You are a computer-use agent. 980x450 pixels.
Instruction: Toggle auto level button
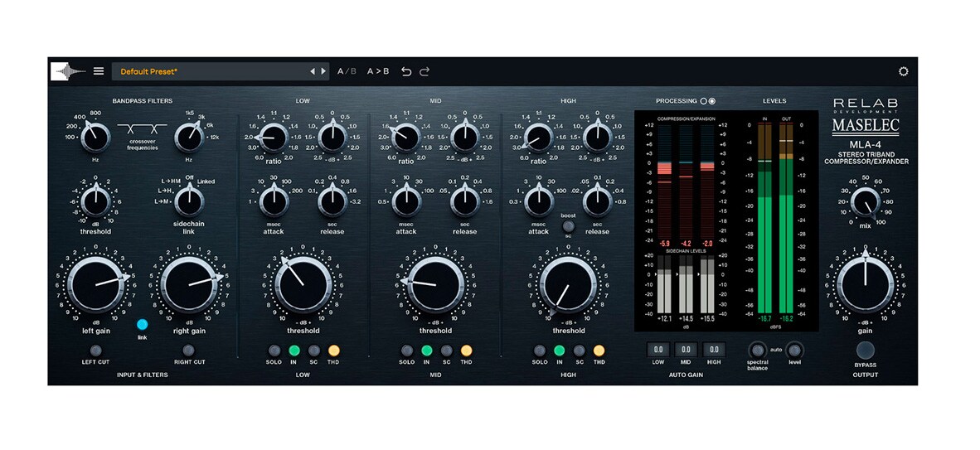point(794,350)
